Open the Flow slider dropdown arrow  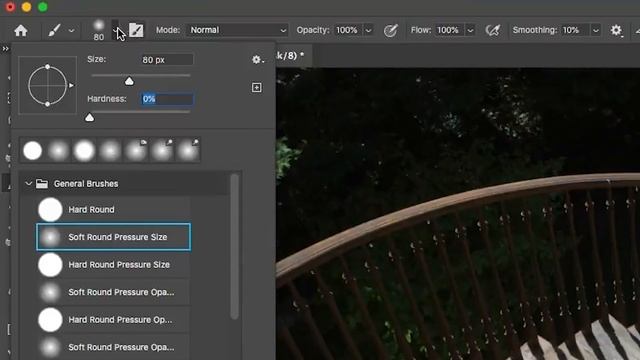(x=470, y=30)
